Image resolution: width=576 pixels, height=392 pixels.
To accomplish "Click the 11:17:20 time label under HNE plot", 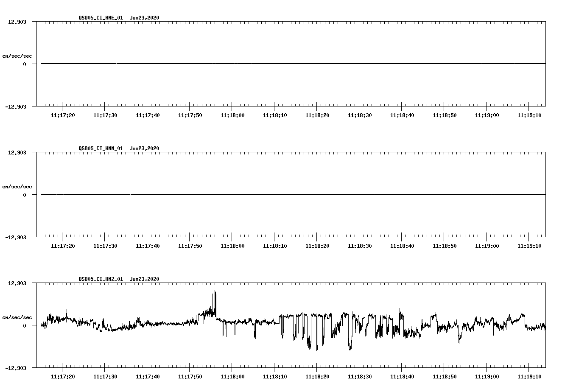I will coord(63,115).
